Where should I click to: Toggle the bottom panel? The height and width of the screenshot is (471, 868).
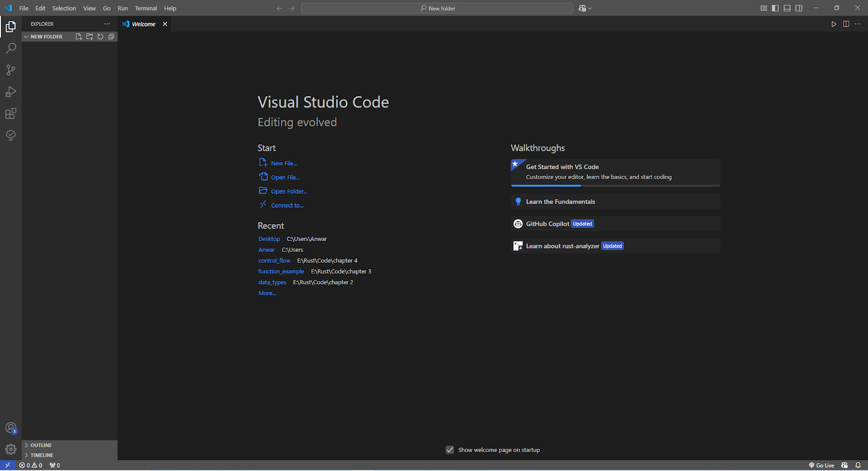click(787, 8)
